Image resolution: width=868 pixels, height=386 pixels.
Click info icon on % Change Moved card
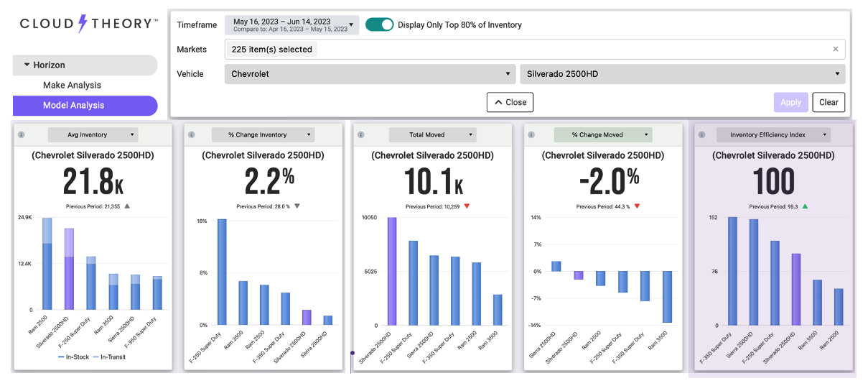531,134
